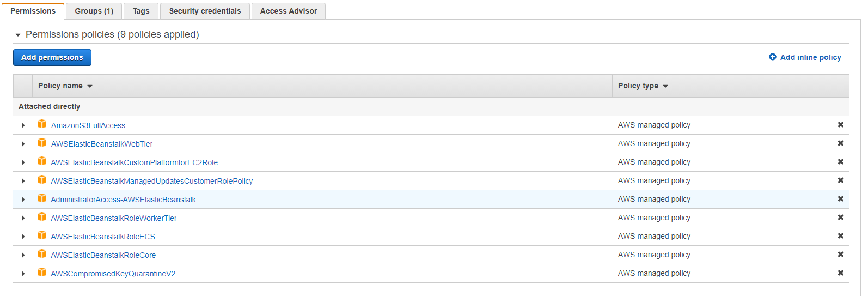868x296 pixels.
Task: Expand the AWSElasticBeanstalkManagedUpdatesCustomerRolePolicy row arrow
Action: point(23,181)
